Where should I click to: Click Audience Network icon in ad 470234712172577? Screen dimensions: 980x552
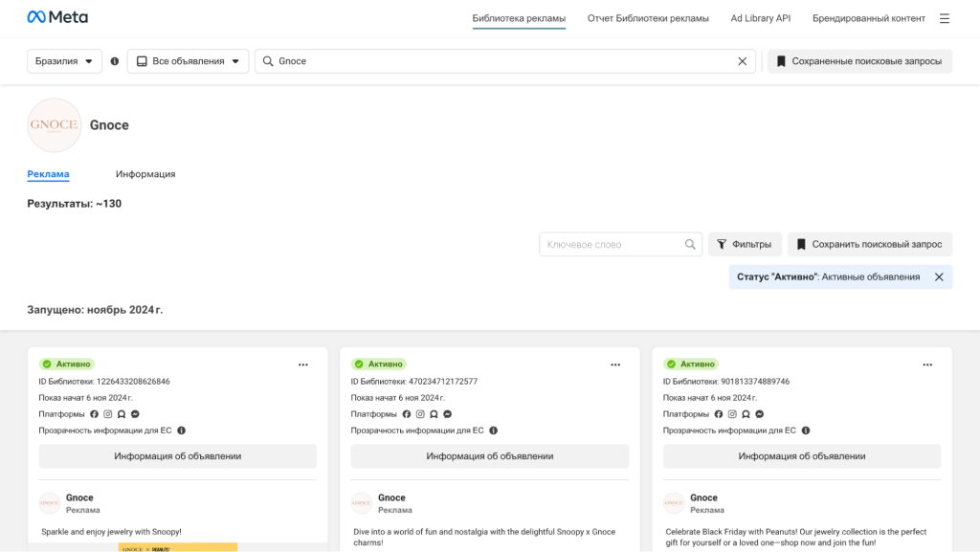[x=434, y=414]
